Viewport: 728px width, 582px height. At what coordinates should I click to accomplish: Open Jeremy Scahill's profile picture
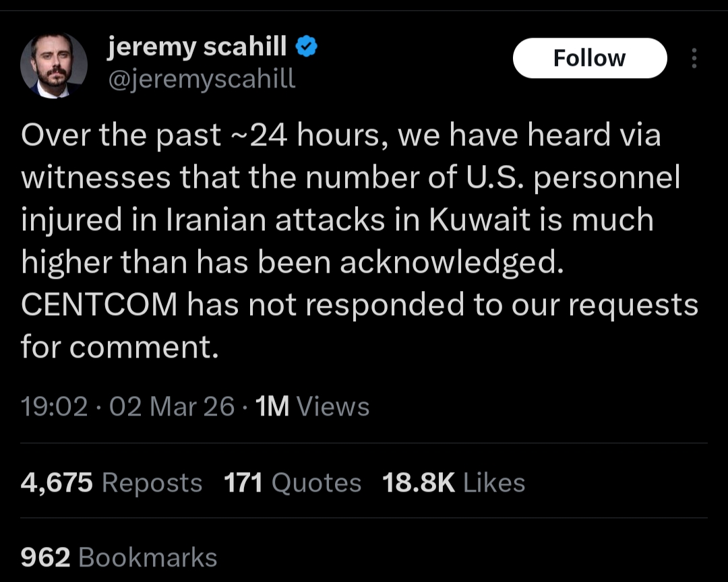pyautogui.click(x=54, y=65)
